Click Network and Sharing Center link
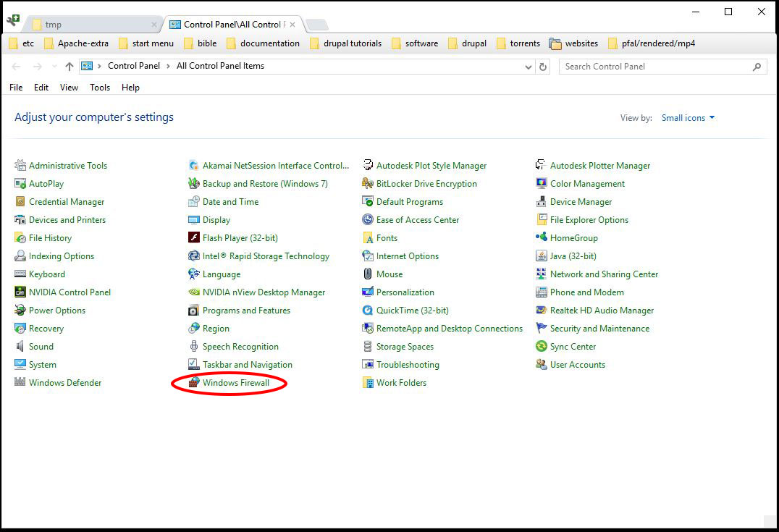The image size is (779, 532). coord(604,274)
